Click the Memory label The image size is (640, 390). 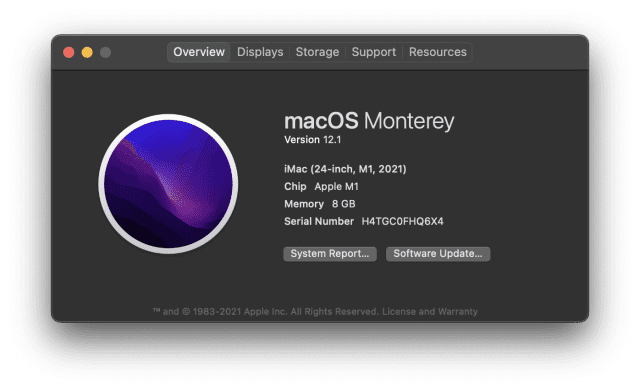[x=304, y=204]
